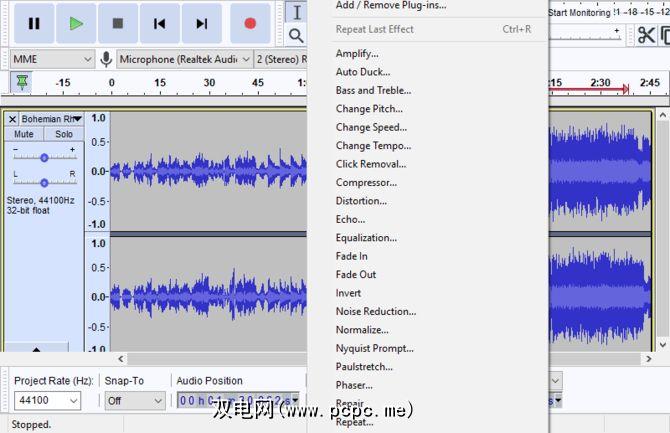The image size is (670, 433).
Task: Open the Snap-To dropdown
Action: coord(135,400)
